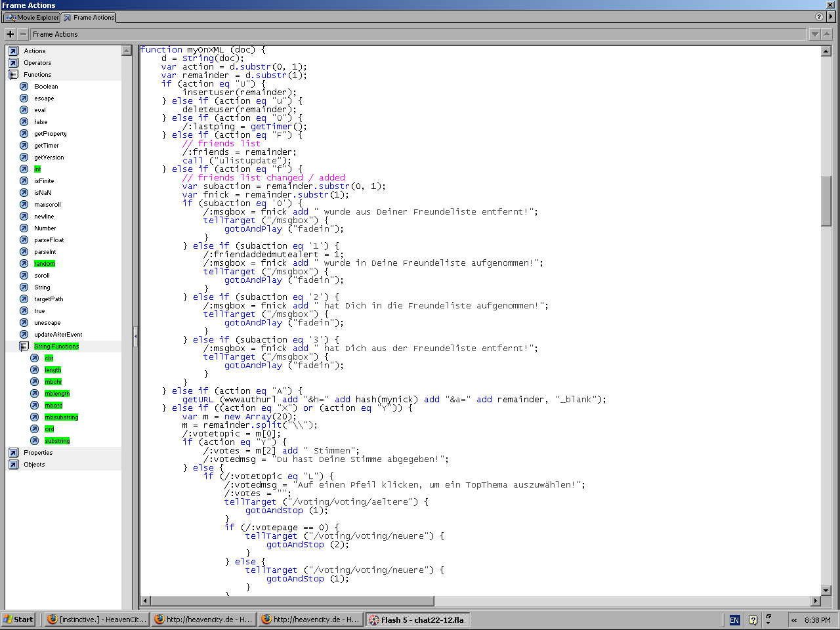Screen dimensions: 840x630
Task: Click the arrow icon beside isNaN
Action: tap(24, 193)
